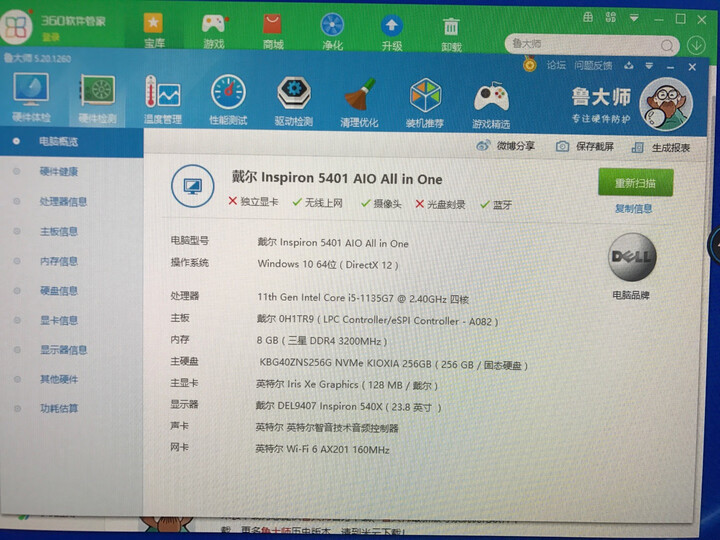The width and height of the screenshot is (720, 540).
Task: Open 问题反馈 feedback link
Action: (593, 66)
